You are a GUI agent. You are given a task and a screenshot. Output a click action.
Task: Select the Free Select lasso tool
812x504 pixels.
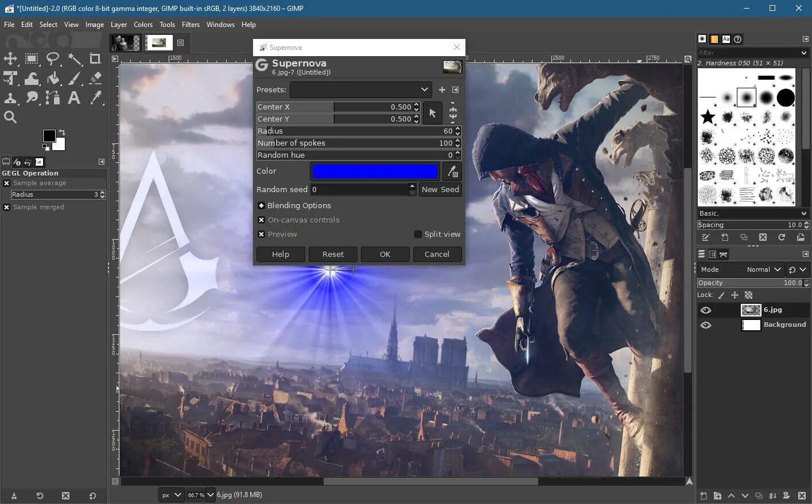point(53,58)
